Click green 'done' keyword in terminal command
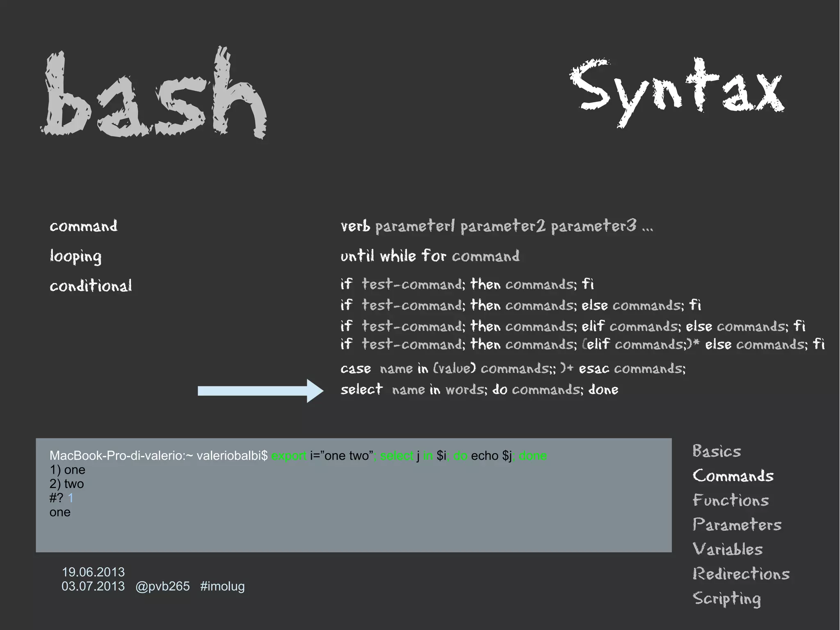 click(533, 456)
